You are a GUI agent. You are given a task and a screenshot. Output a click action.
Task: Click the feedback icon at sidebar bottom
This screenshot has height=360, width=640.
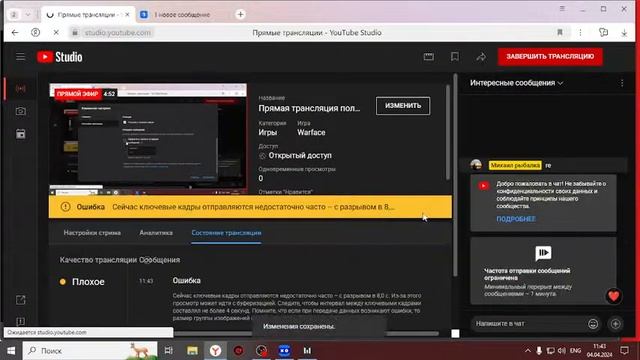(20, 321)
